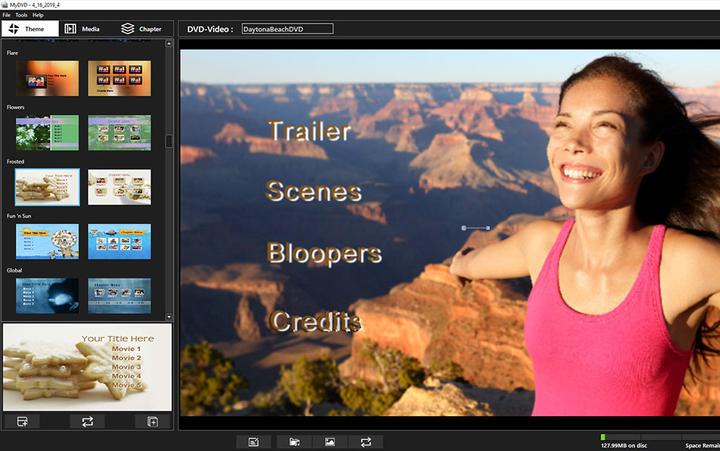Image resolution: width=720 pixels, height=451 pixels.
Task: Switch to the Media tab
Action: click(x=83, y=28)
